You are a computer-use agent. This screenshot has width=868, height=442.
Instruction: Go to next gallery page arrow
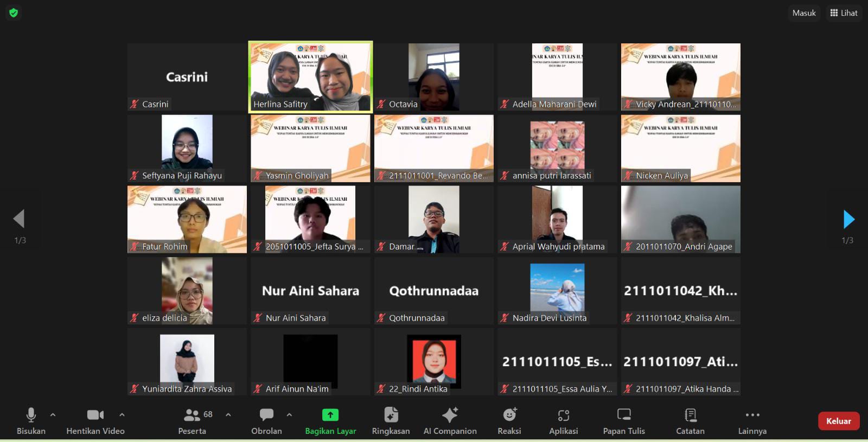tap(848, 219)
